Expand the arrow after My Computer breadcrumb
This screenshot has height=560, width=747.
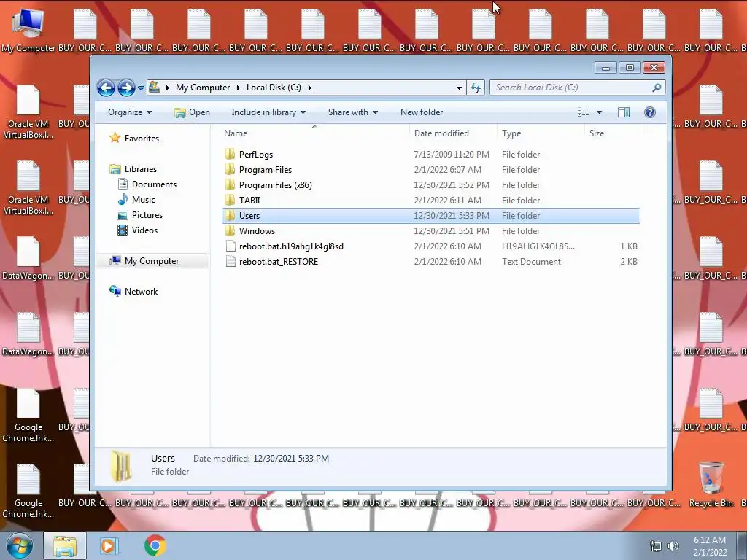239,87
